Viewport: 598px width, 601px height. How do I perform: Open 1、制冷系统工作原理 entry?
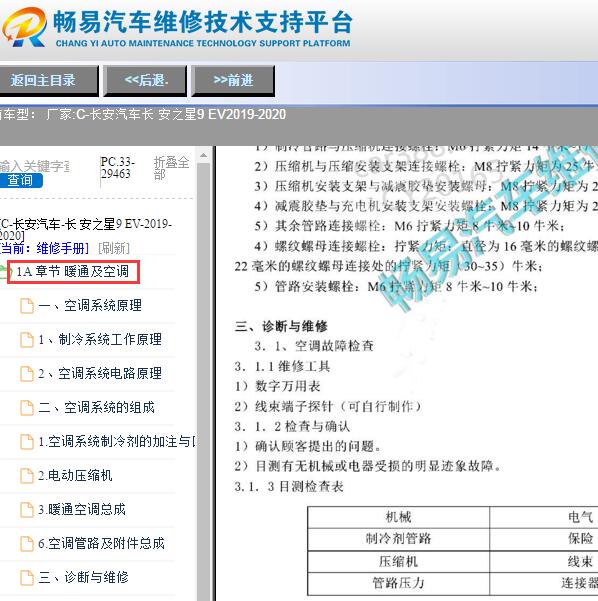pyautogui.click(x=100, y=340)
